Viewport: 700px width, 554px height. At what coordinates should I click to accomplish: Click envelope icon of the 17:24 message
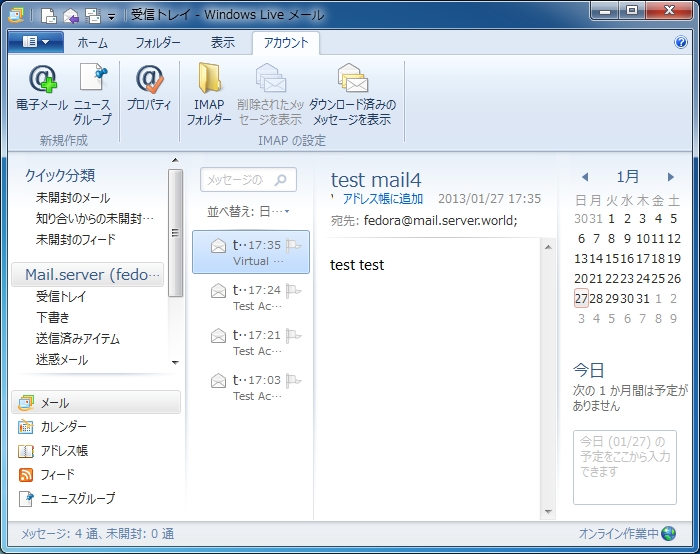tap(218, 291)
